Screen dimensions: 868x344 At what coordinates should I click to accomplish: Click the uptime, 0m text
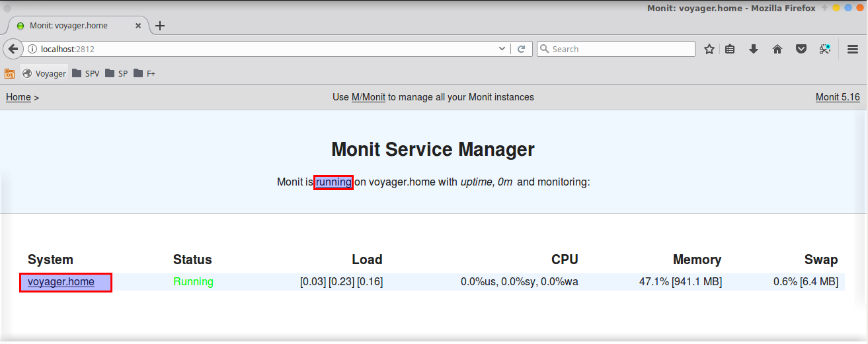487,182
